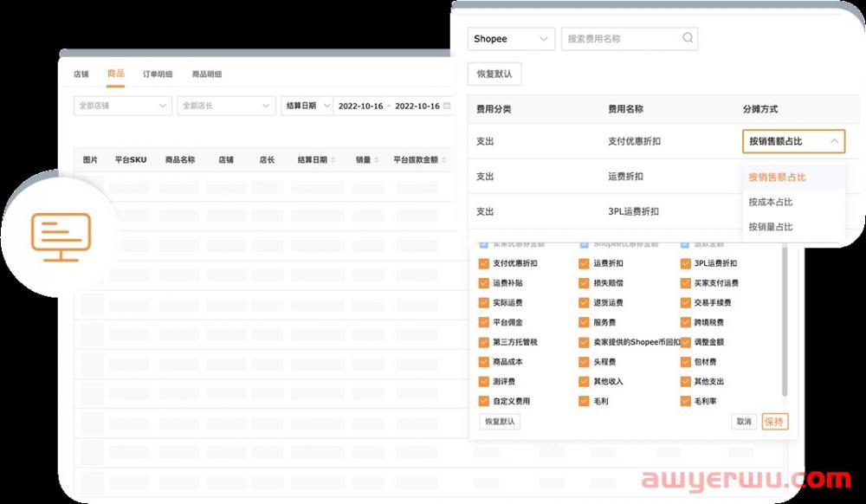Uncheck the 毛利 checkbox
The height and width of the screenshot is (504, 866).
tap(583, 402)
